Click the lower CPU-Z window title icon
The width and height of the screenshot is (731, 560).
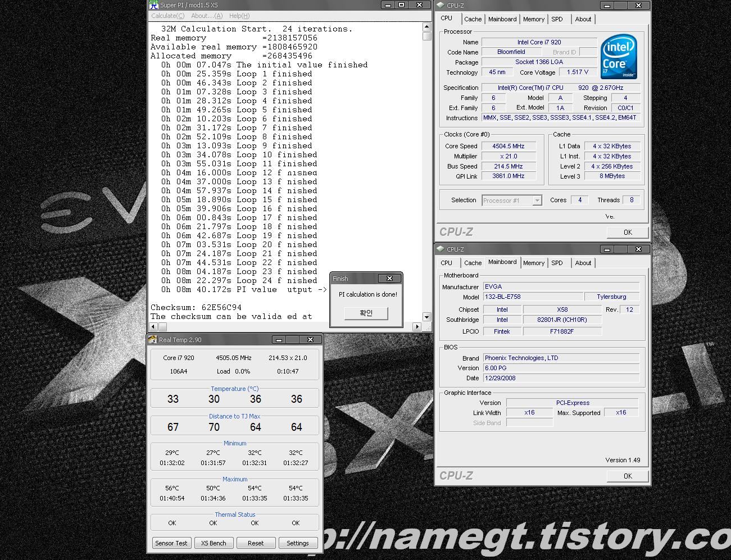[441, 249]
